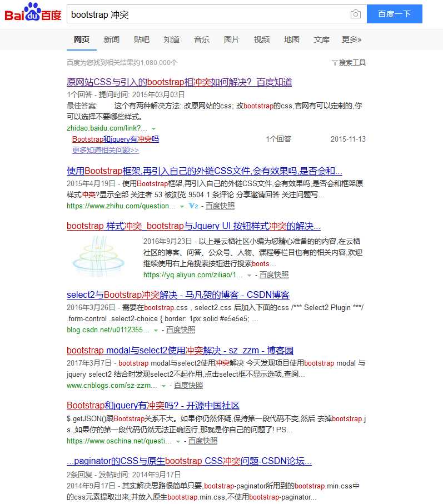Switch to the 新闻 tab
This screenshot has height=504, width=443.
[112, 39]
